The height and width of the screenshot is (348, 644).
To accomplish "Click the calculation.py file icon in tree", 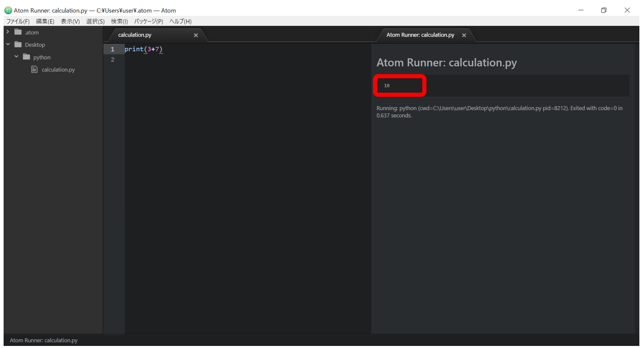I will click(34, 69).
